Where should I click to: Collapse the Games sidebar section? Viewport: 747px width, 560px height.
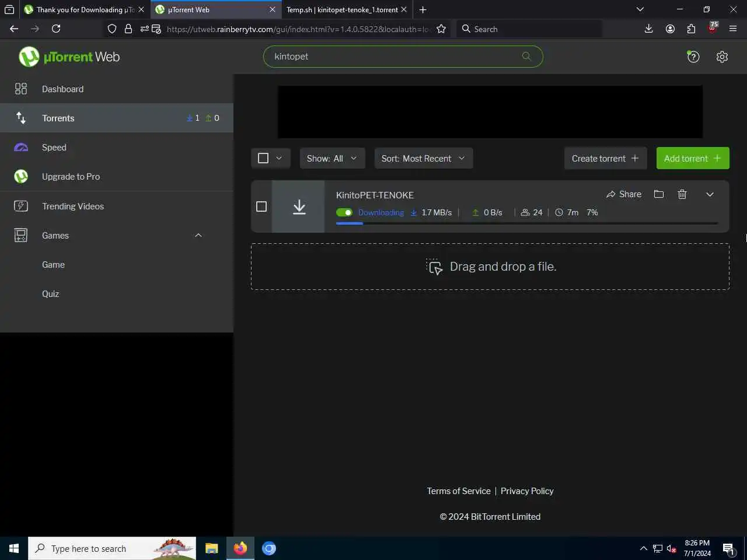tap(198, 235)
